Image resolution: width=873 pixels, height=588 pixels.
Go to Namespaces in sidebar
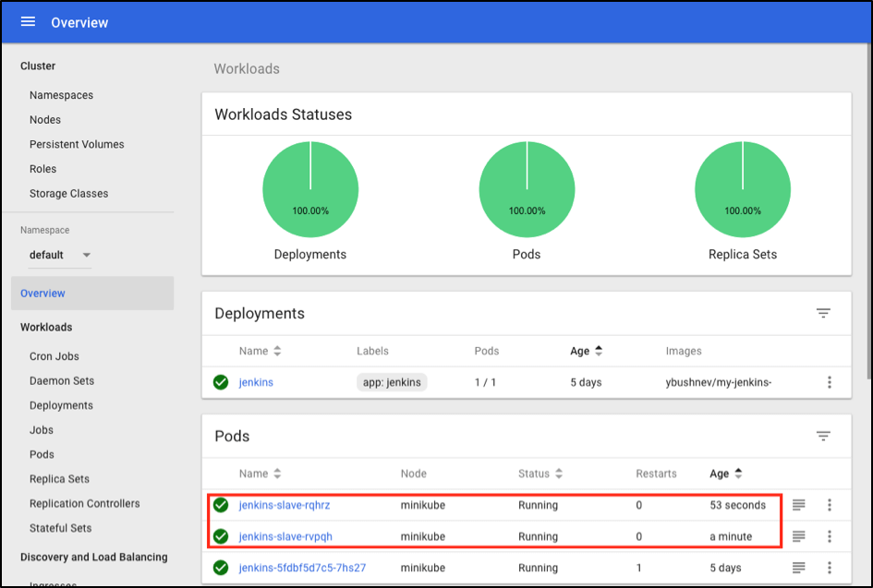61,95
